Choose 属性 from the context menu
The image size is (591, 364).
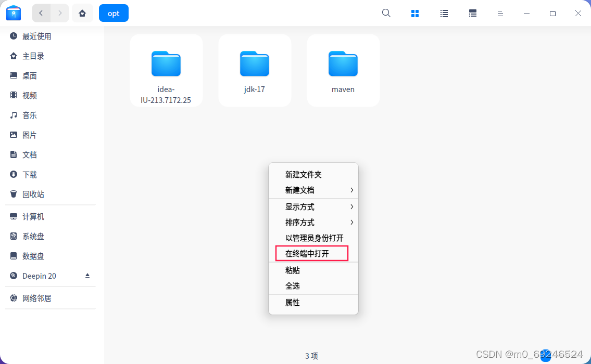tap(313, 303)
